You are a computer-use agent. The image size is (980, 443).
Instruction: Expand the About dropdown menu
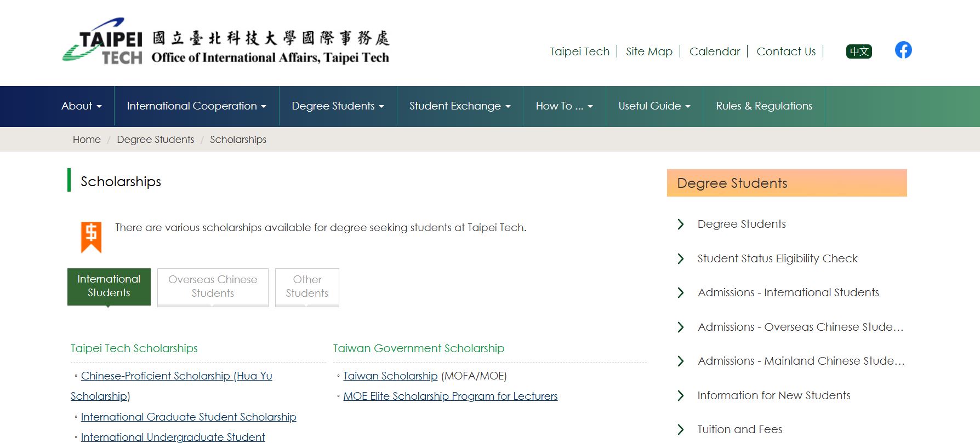[81, 106]
